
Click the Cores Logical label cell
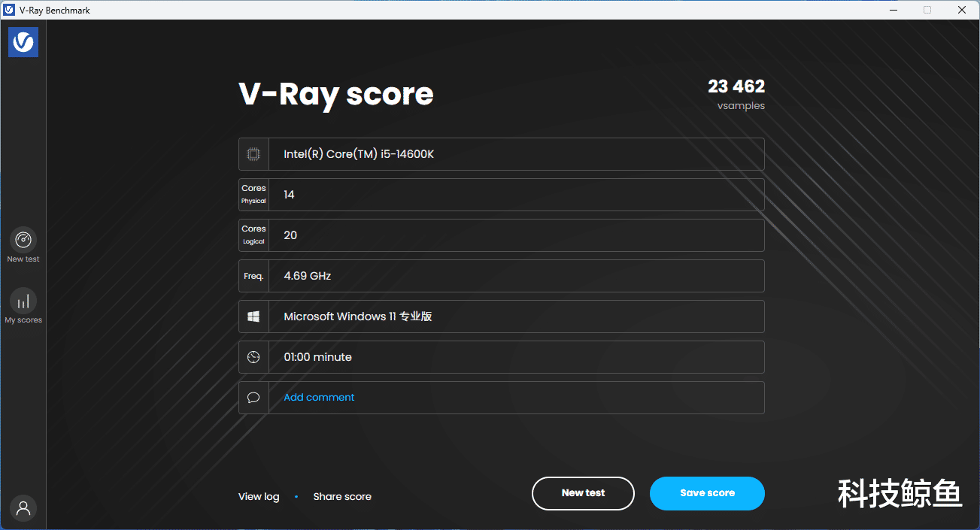click(x=253, y=235)
